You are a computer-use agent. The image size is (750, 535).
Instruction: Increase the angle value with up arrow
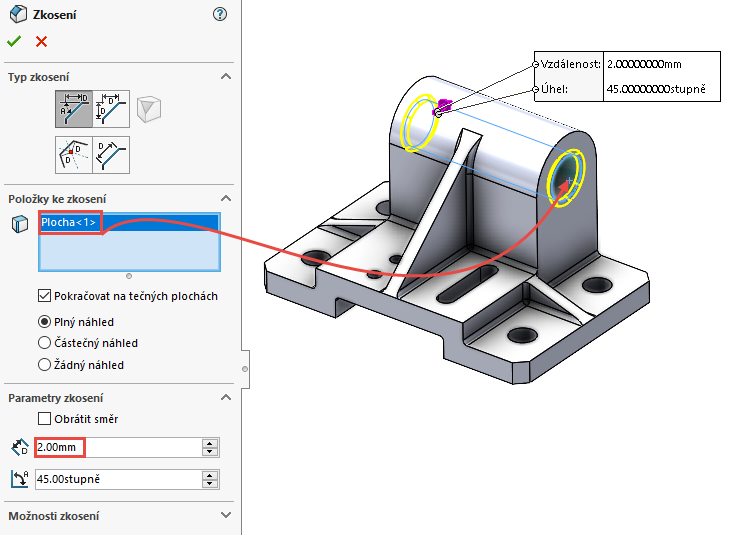[x=210, y=474]
